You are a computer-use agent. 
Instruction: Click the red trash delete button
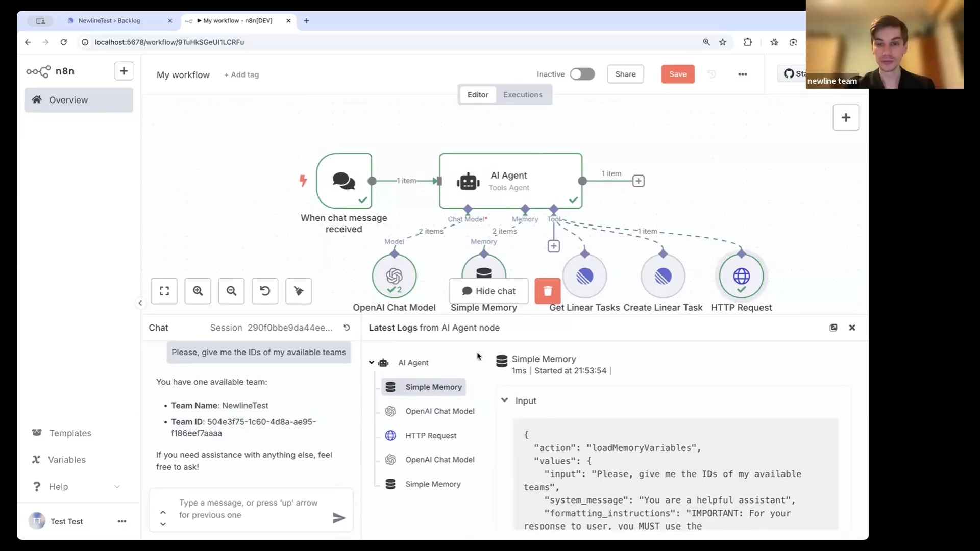[548, 291]
